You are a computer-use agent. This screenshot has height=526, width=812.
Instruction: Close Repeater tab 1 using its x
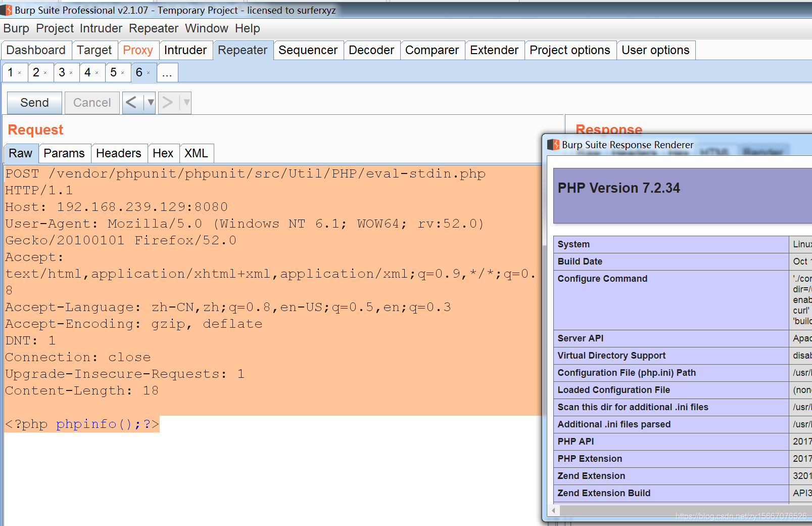coord(20,73)
